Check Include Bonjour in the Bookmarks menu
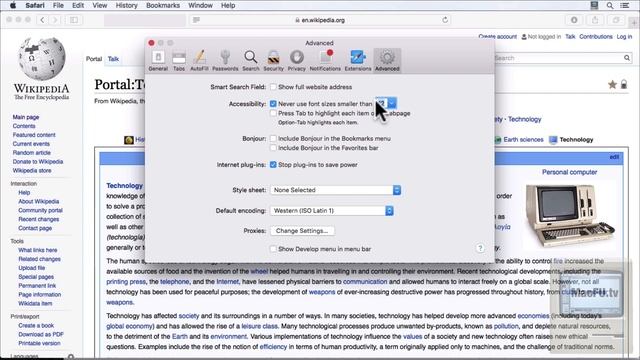 pyautogui.click(x=273, y=138)
